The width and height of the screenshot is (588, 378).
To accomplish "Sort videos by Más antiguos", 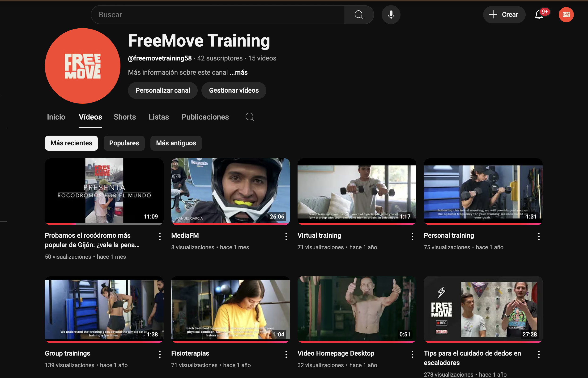I will (176, 143).
